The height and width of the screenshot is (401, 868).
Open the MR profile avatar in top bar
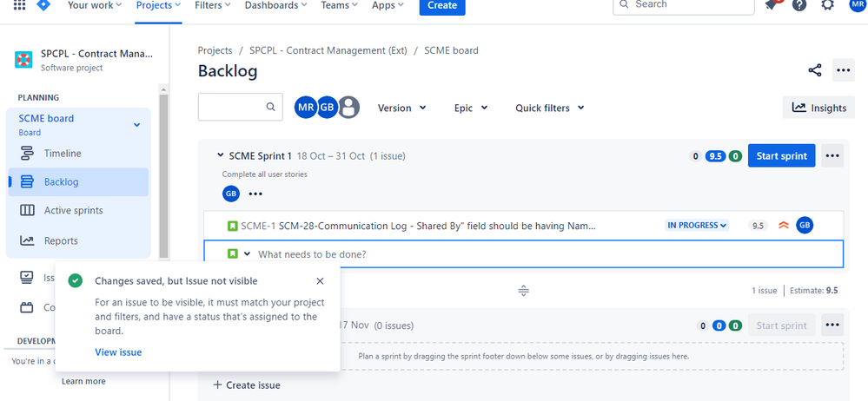(857, 4)
